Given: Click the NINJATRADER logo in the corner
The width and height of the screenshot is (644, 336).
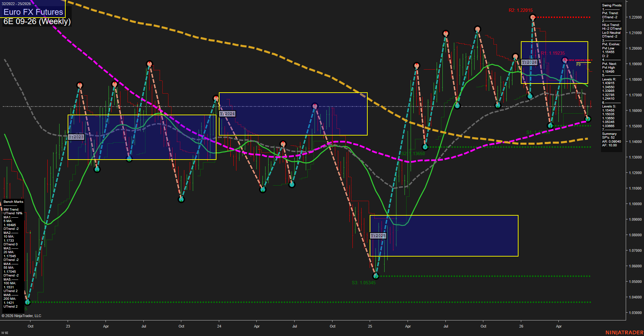Looking at the screenshot, I should pos(624,333).
